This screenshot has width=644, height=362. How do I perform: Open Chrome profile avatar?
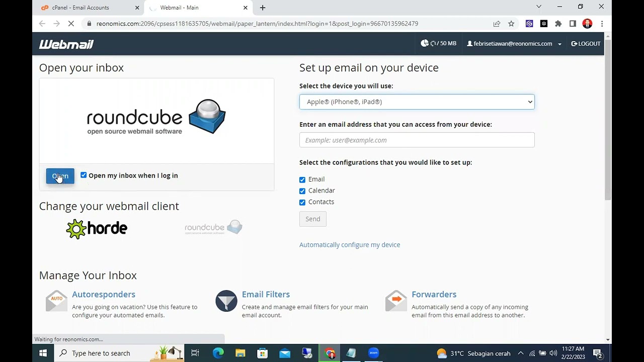pyautogui.click(x=587, y=24)
